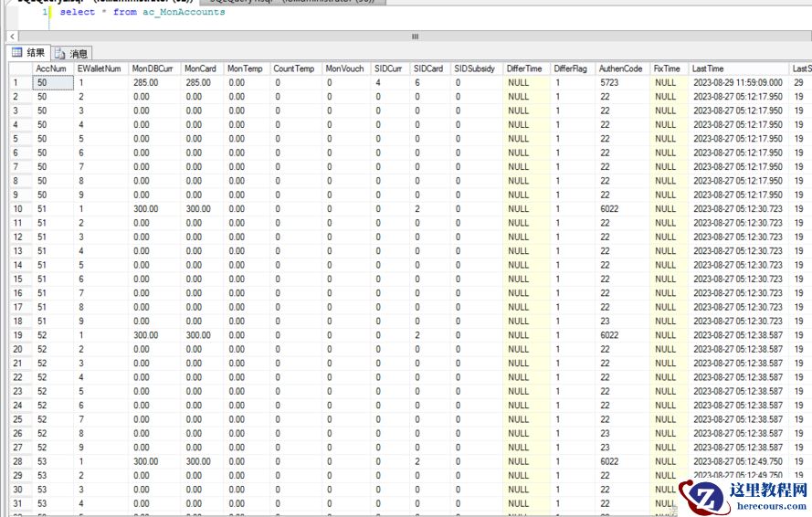812x517 pixels.
Task: Click AuthenCode value 5723 in row 1
Action: [x=610, y=82]
